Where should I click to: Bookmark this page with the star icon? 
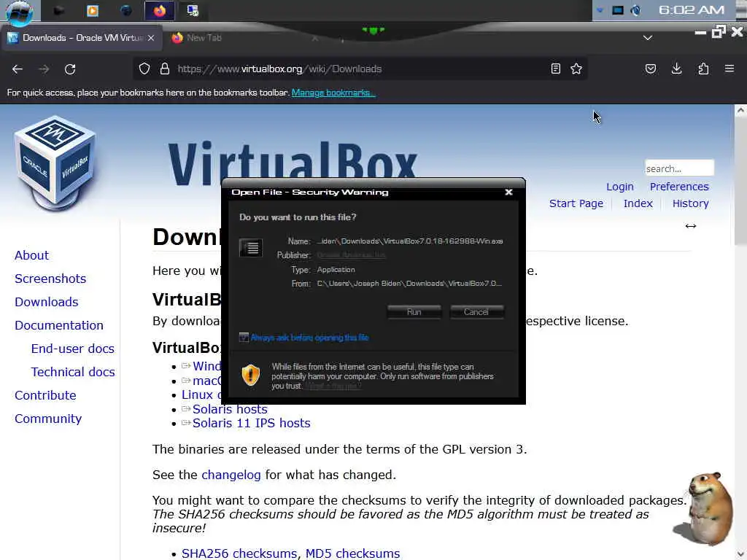click(576, 69)
